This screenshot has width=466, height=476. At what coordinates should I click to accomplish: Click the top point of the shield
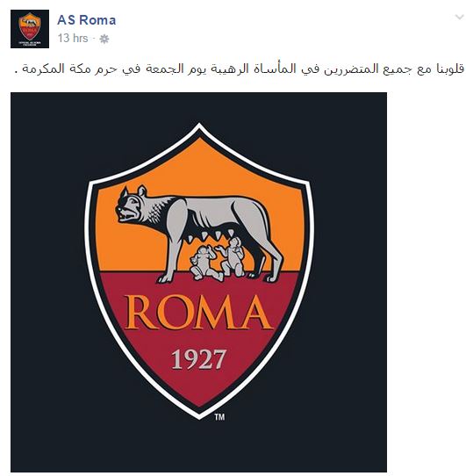[x=199, y=125]
